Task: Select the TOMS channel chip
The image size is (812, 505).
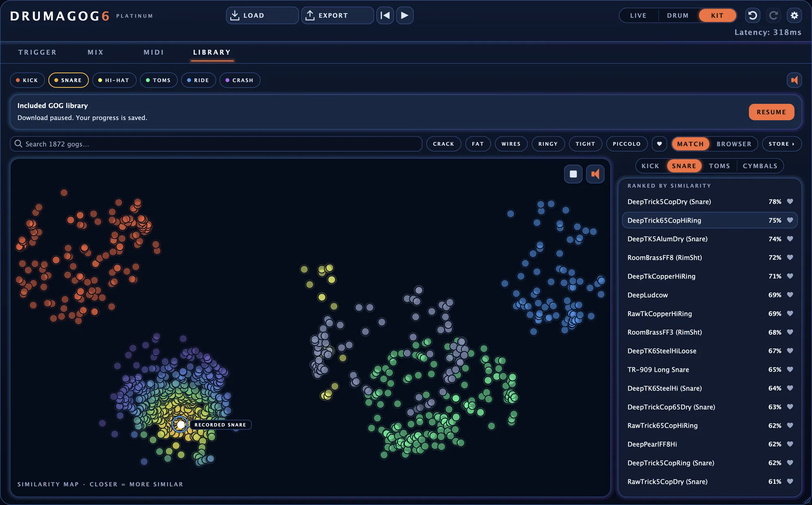Action: click(159, 80)
